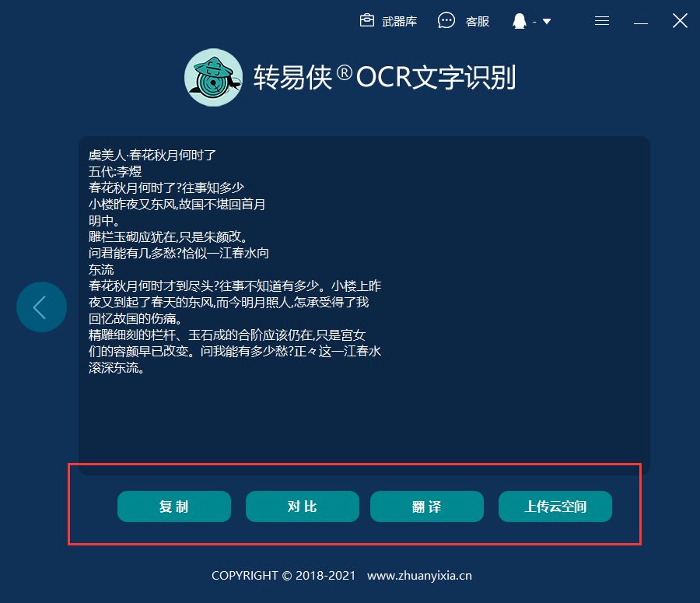
Task: Click the 对比 compare button
Action: (x=303, y=507)
